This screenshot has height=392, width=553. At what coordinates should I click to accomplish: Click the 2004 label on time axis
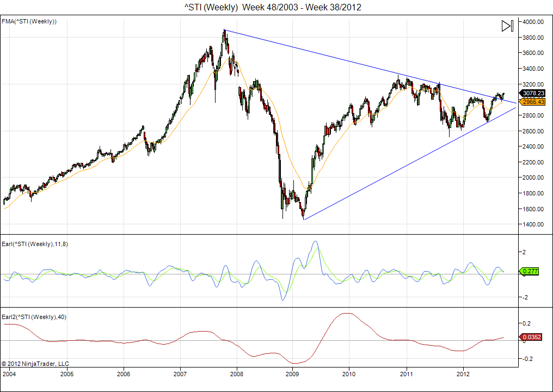9,374
